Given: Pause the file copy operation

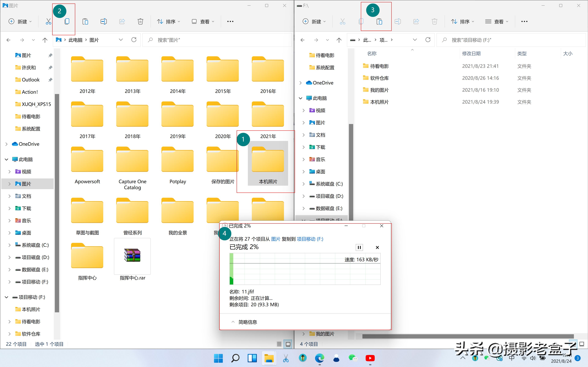Looking at the screenshot, I should [x=359, y=247].
